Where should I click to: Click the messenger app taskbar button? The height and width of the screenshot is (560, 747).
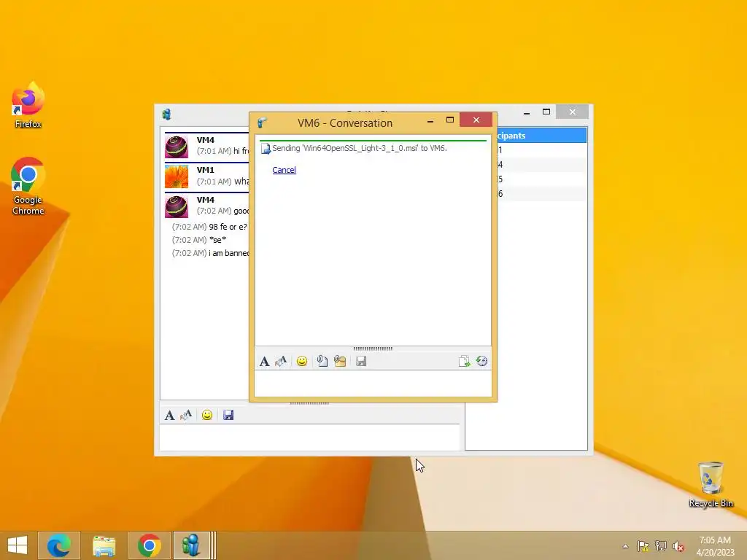pos(192,545)
